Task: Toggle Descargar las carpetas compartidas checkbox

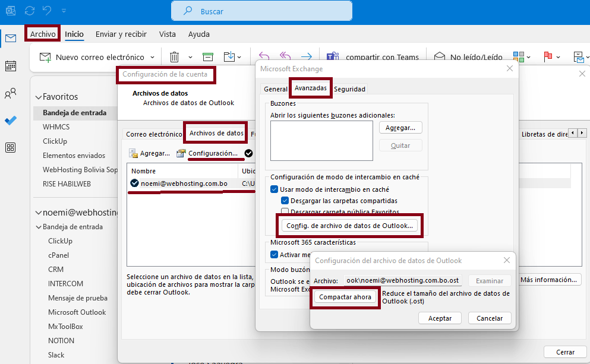Action: (285, 201)
